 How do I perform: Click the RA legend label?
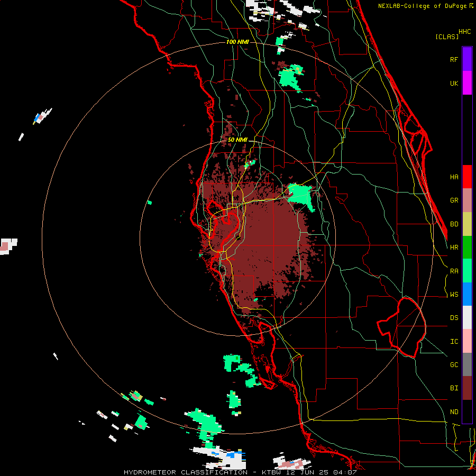tap(454, 271)
